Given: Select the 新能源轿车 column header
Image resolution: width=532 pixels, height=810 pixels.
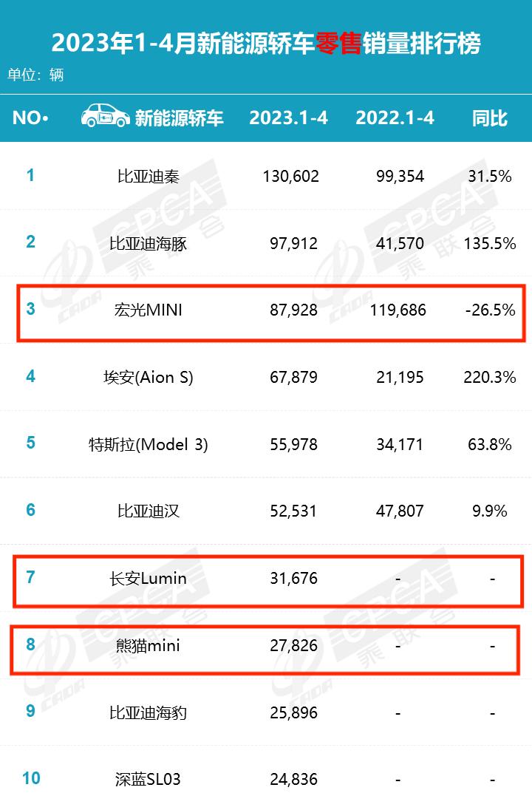Looking at the screenshot, I should click(x=179, y=118).
